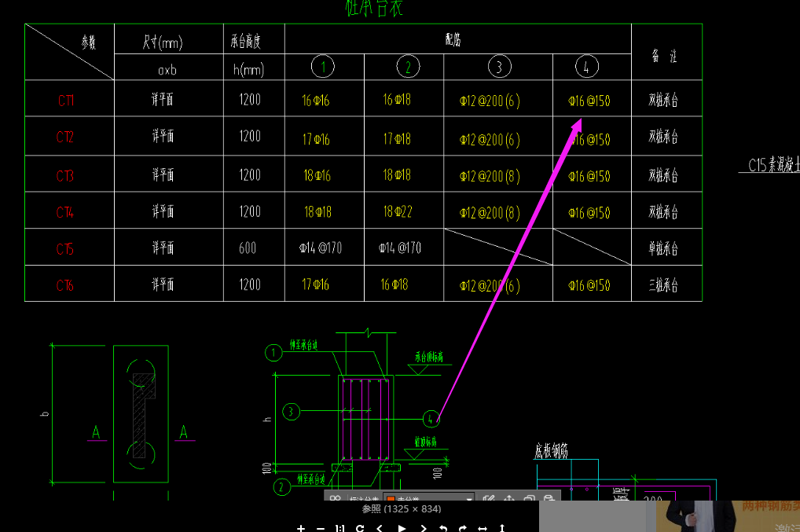This screenshot has height=532, width=800.
Task: Click the 1200 height value in CT6 row
Action: [250, 284]
